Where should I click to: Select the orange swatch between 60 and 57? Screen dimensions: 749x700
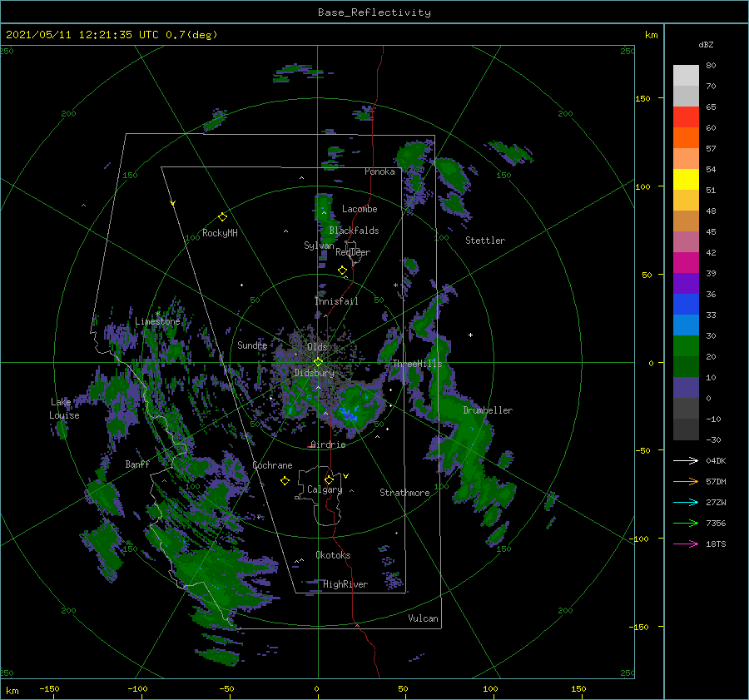coord(686,138)
